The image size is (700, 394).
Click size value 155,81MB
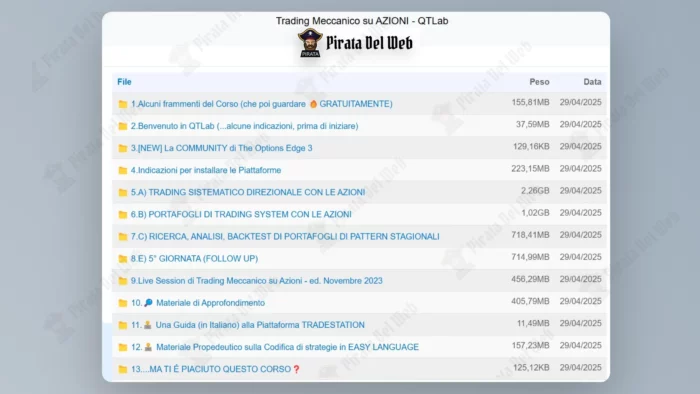pyautogui.click(x=530, y=102)
